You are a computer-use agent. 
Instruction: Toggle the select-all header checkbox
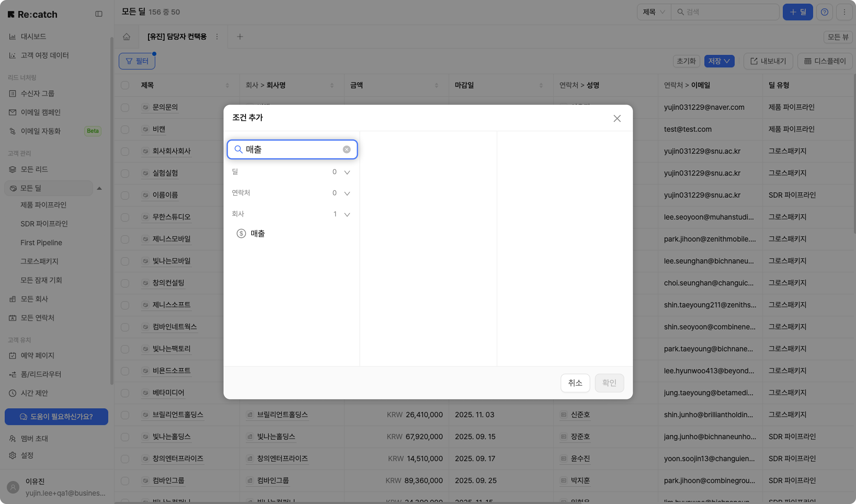point(125,85)
